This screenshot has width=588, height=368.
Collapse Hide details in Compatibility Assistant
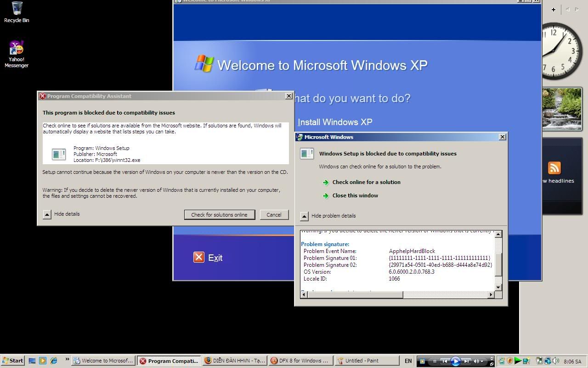[x=47, y=214]
